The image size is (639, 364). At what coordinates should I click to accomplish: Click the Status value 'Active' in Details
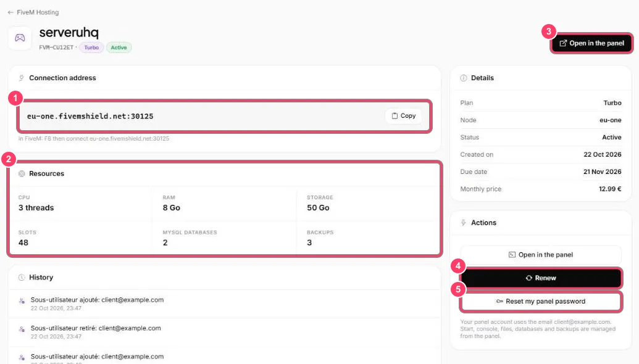[612, 138]
